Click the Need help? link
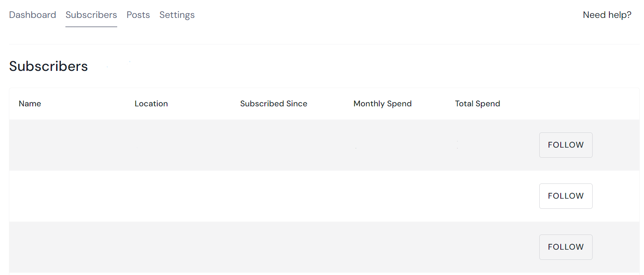 (x=607, y=15)
